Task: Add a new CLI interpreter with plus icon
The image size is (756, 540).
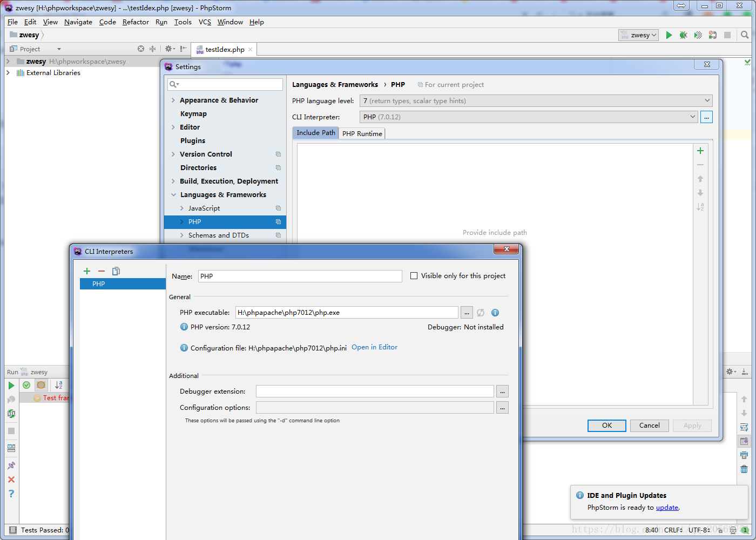Action: (x=87, y=271)
